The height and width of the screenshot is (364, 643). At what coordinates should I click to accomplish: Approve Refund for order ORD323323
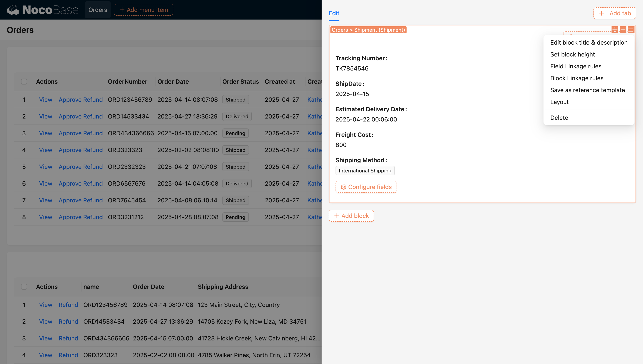tap(81, 150)
